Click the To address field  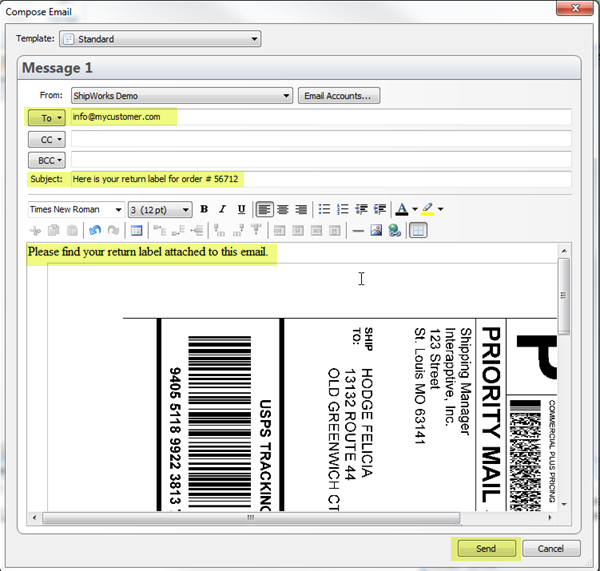click(321, 117)
